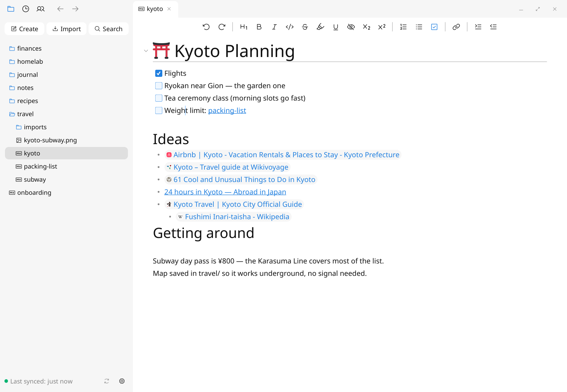Click the Import button
Screen dimensions: 567x392
[67, 29]
